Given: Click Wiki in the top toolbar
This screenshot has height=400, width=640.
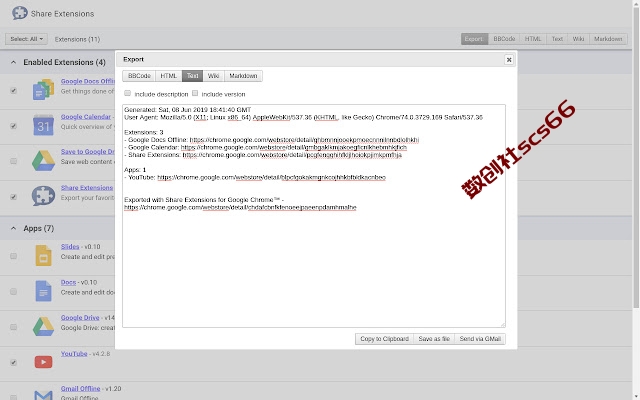Looking at the screenshot, I should coord(578,39).
